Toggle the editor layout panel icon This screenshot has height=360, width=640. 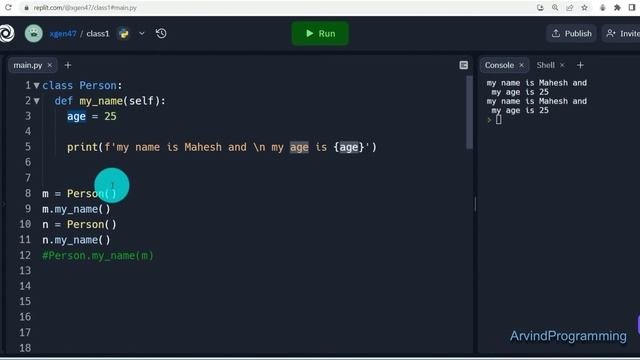click(464, 65)
